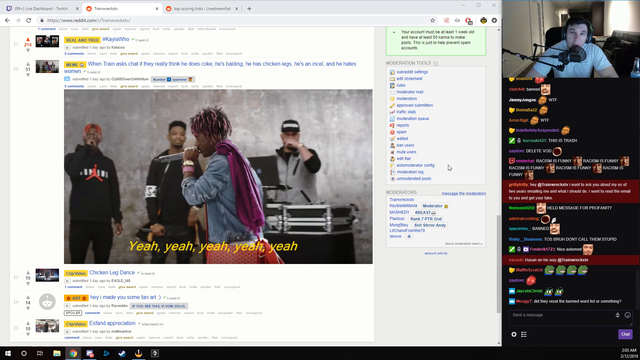Open the Esfand appreciation post
Viewport: 640px width, 360px height.
(112, 323)
